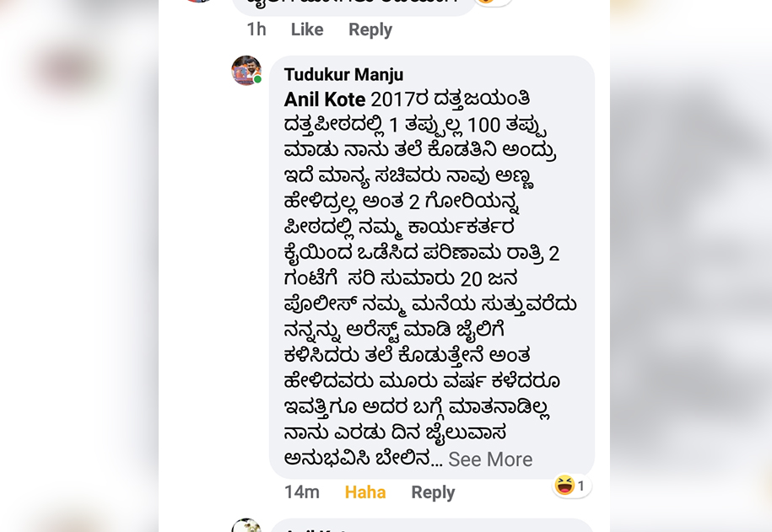This screenshot has height=532, width=772.
Task: Open the top-left partial profile avatar
Action: tap(198, 2)
